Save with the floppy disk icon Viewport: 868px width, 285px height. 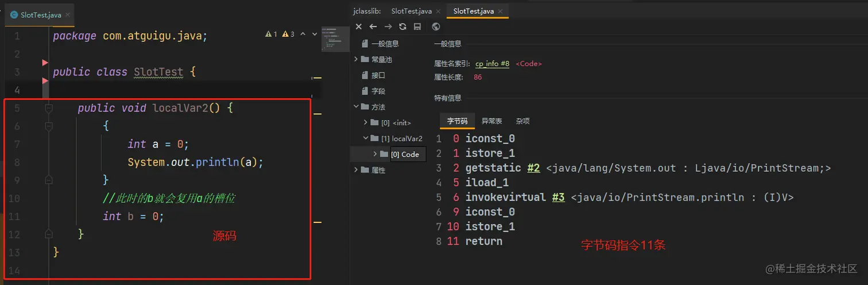[x=417, y=26]
